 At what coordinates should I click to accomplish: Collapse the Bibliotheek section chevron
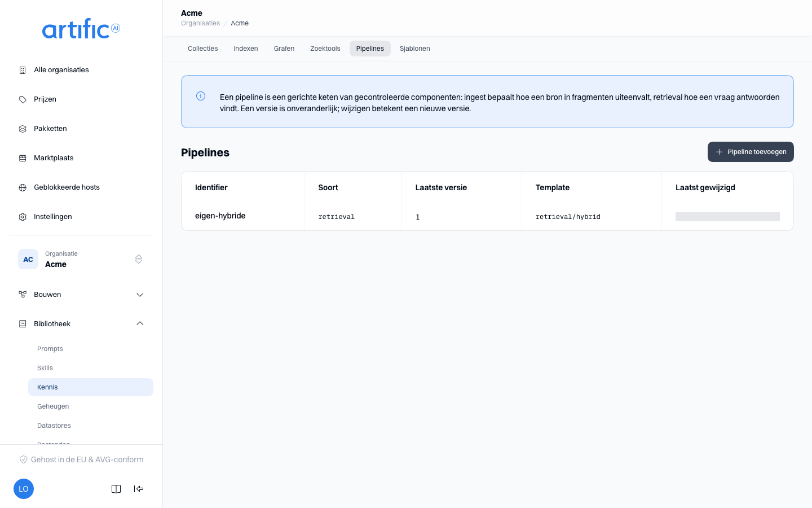[140, 323]
